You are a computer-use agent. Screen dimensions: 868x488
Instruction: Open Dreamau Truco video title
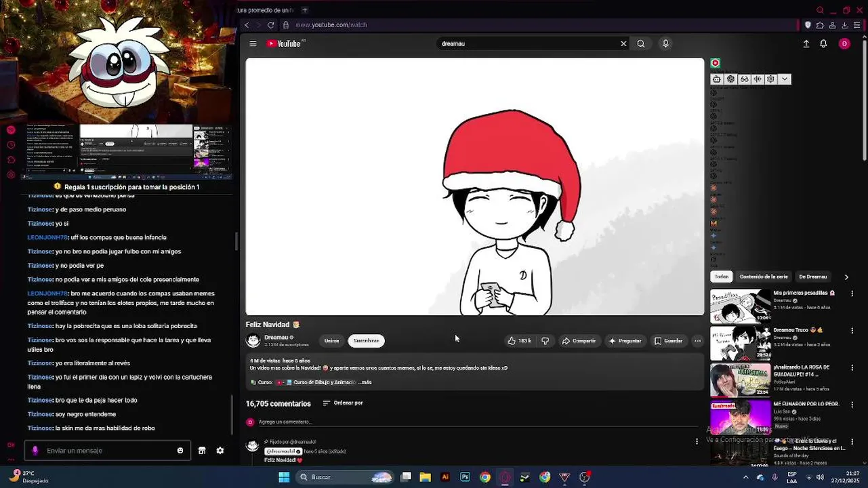click(798, 330)
